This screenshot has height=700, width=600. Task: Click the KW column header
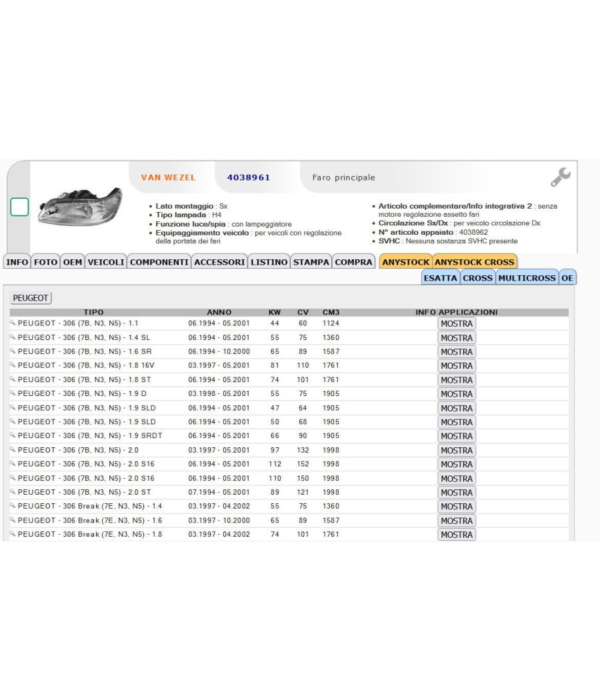(275, 312)
